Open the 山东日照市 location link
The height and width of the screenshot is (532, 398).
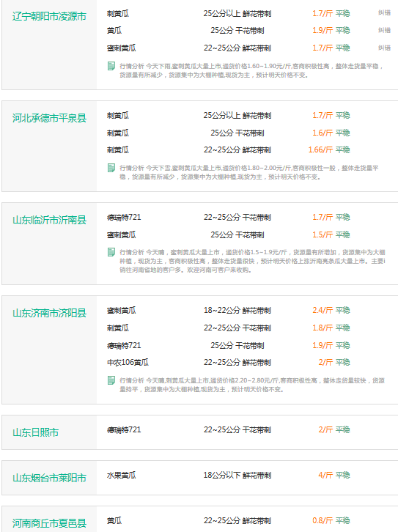(35, 432)
